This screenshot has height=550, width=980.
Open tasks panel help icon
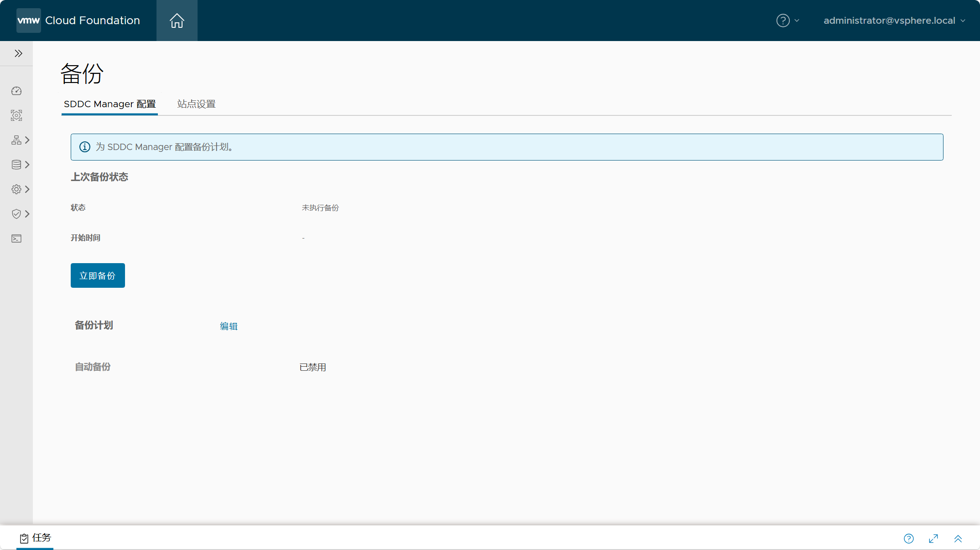[x=909, y=539]
